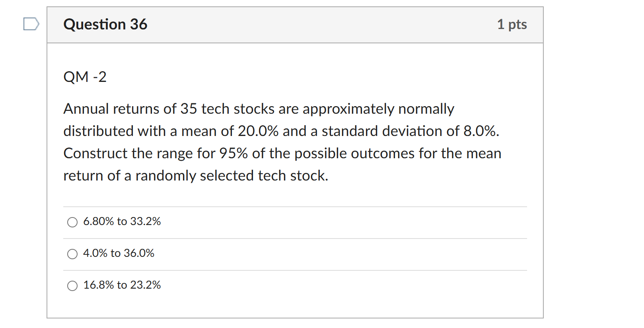The image size is (644, 328).
Task: Click the answer text 6.80% to 33.2%
Action: 122,222
